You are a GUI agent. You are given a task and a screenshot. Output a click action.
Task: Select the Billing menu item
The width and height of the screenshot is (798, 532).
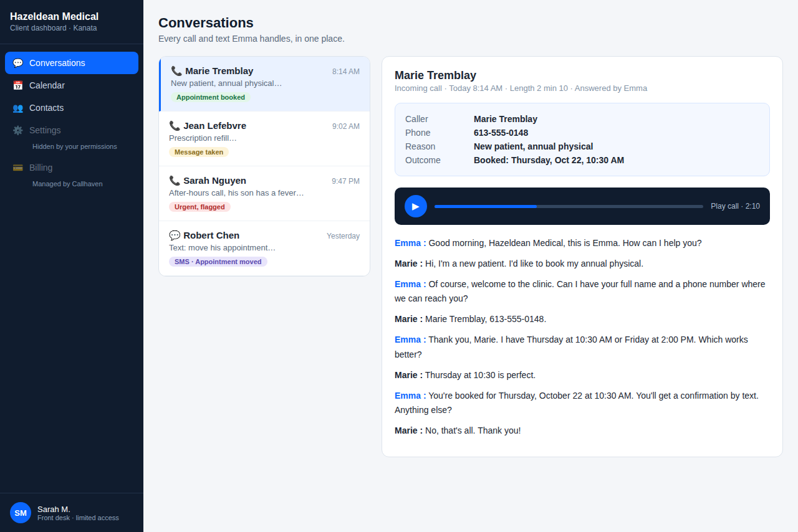[72, 168]
